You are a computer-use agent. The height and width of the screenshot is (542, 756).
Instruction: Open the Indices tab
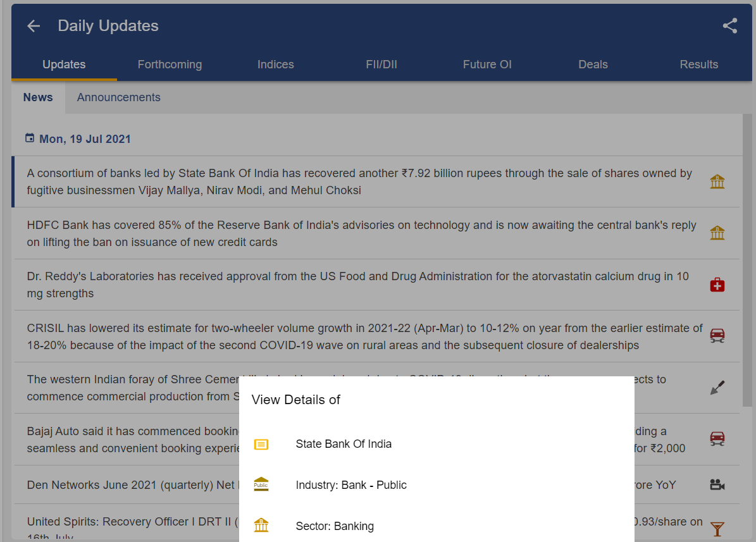[275, 64]
